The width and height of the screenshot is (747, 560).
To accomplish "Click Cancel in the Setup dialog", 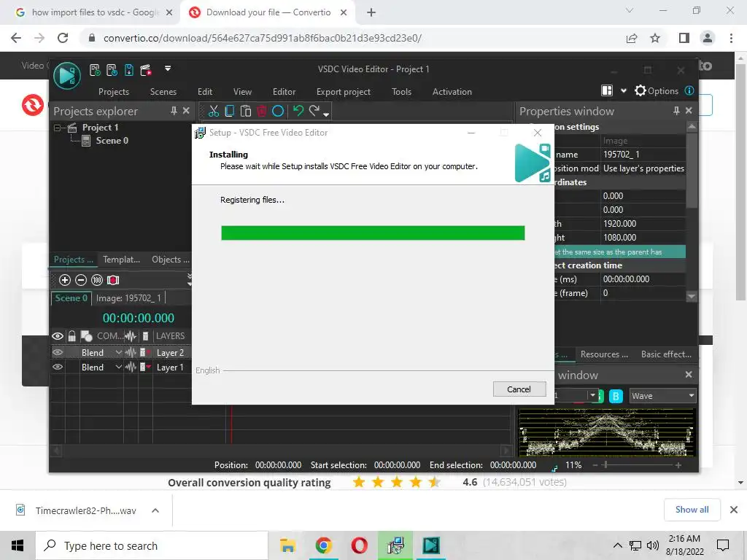I will (519, 389).
